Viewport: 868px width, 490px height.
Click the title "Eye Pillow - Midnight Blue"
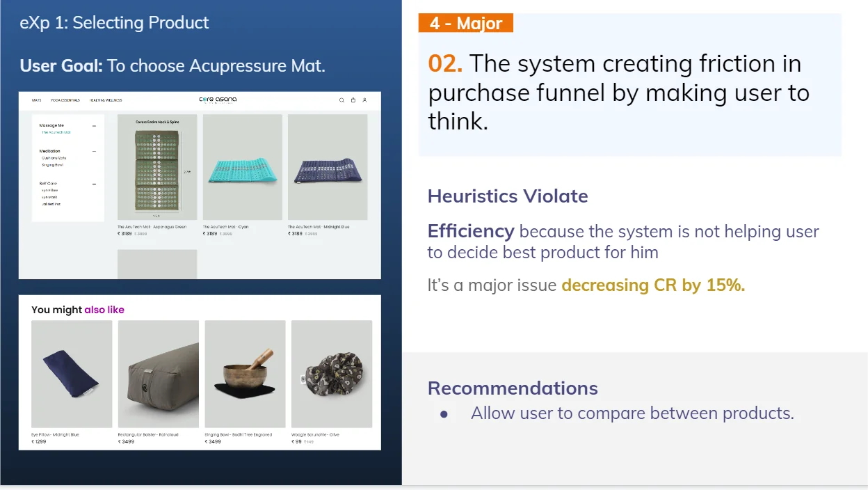(55, 434)
